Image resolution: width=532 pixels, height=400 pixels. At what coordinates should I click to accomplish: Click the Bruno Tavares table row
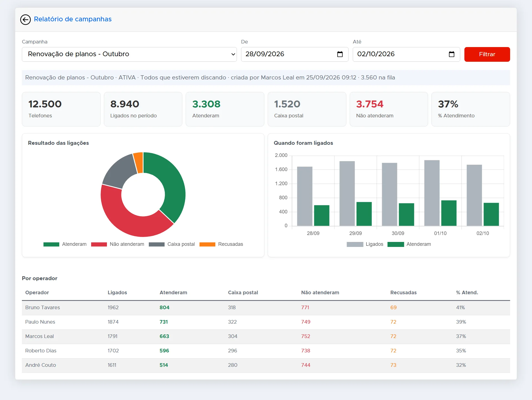coord(266,308)
